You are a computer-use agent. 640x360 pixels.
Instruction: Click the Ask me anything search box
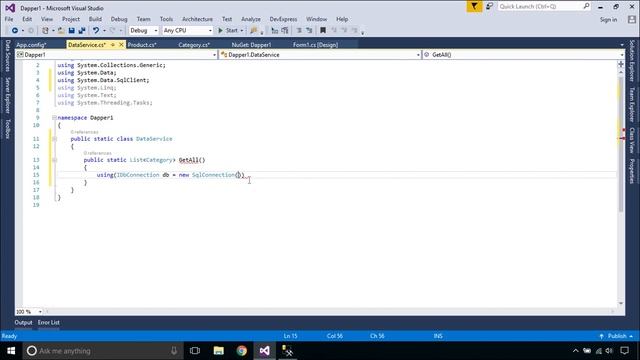tap(102, 351)
